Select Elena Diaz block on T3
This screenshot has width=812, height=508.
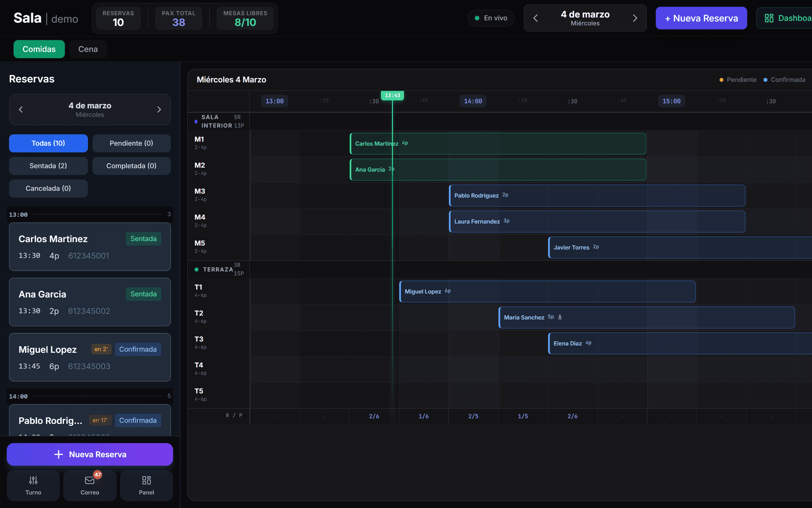[x=680, y=343]
